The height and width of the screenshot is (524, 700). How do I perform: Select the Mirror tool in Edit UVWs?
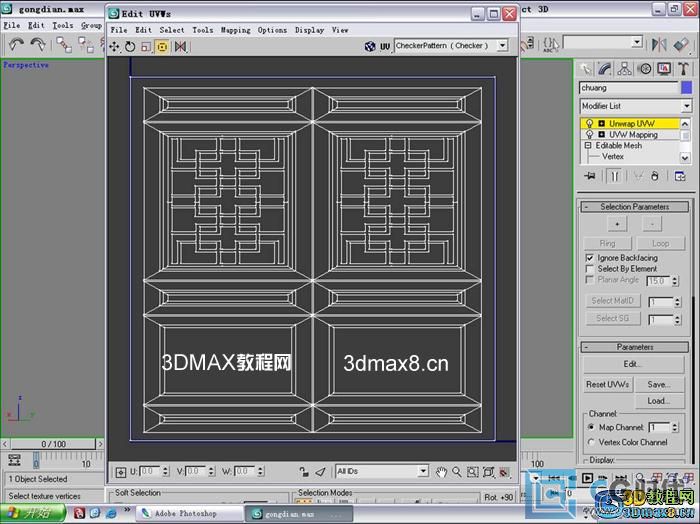[180, 46]
